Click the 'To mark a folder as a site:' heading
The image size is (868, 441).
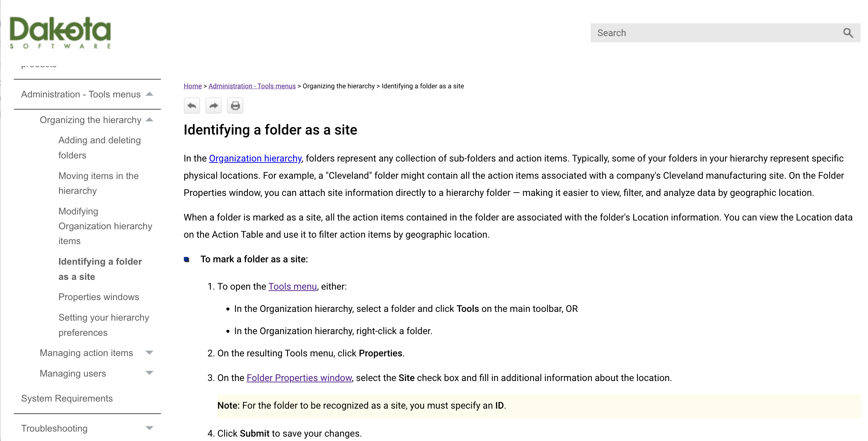[254, 259]
